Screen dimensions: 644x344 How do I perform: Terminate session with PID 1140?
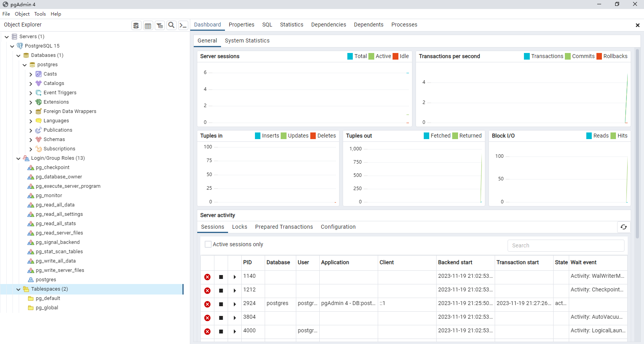coord(207,277)
